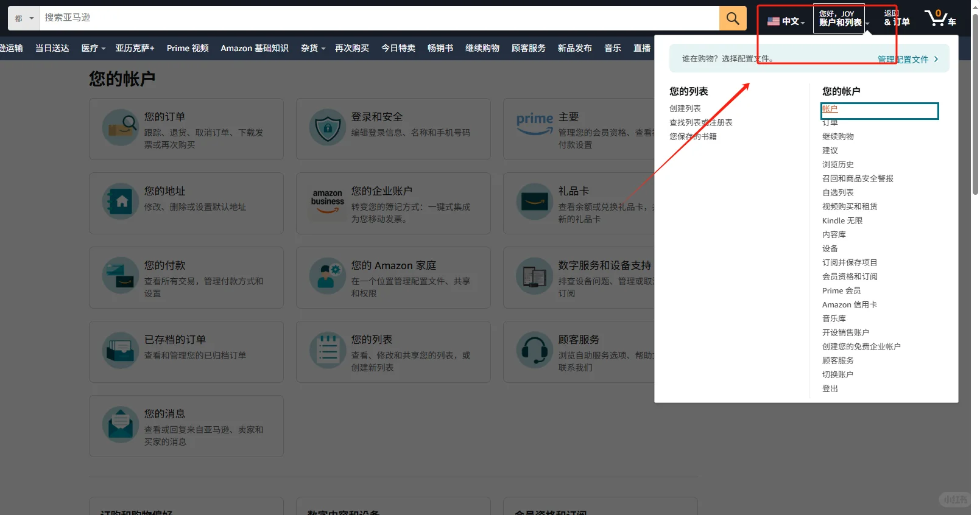Click 音乐库 link
This screenshot has height=515, width=980.
click(x=834, y=318)
